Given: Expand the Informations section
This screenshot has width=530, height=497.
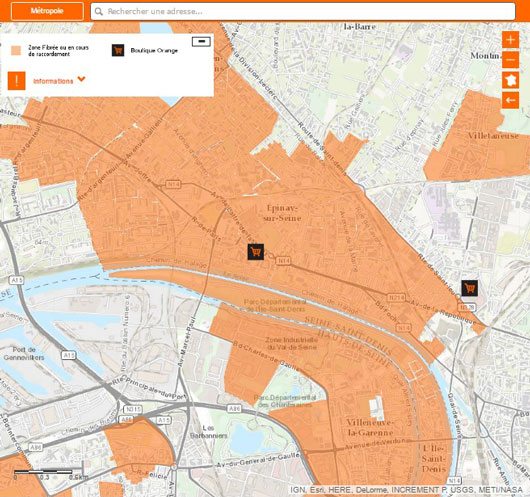Looking at the screenshot, I should pyautogui.click(x=53, y=81).
